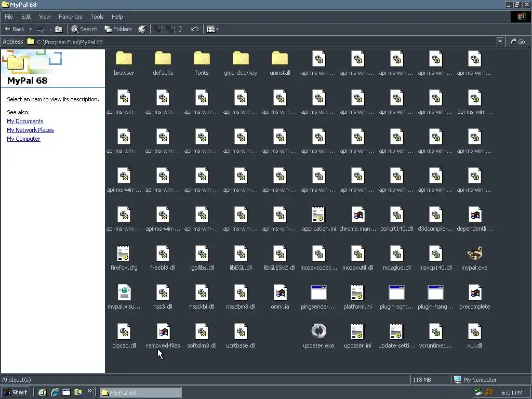Click the Copy To toolbar icon

(x=171, y=29)
